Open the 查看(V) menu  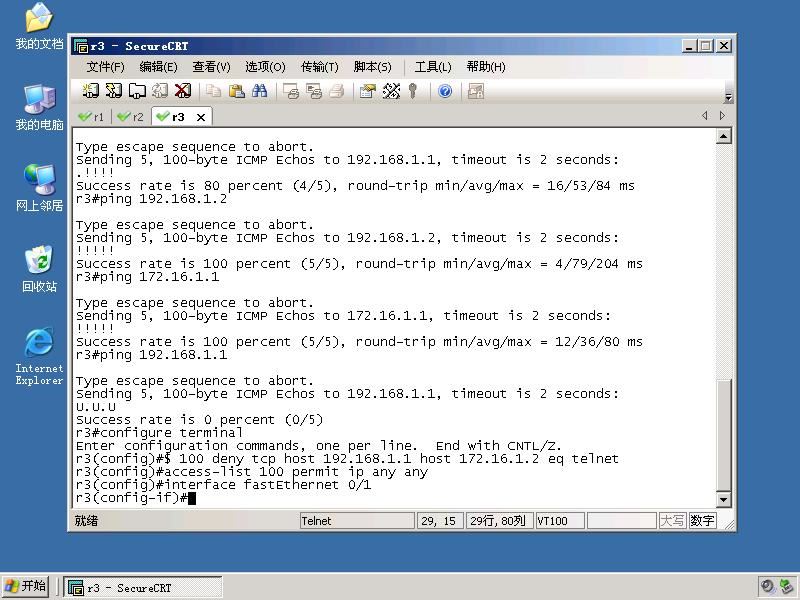coord(211,67)
